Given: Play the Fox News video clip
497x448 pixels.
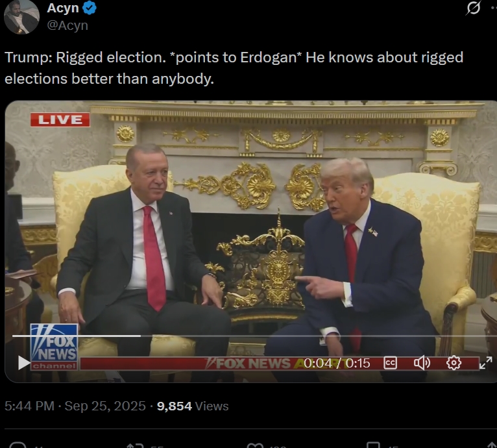Looking at the screenshot, I should pos(24,363).
